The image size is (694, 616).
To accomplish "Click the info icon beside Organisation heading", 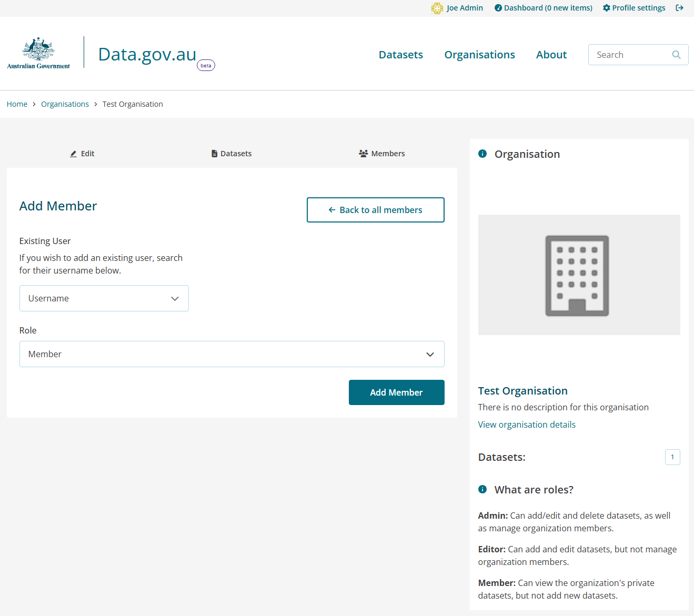I will (482, 154).
